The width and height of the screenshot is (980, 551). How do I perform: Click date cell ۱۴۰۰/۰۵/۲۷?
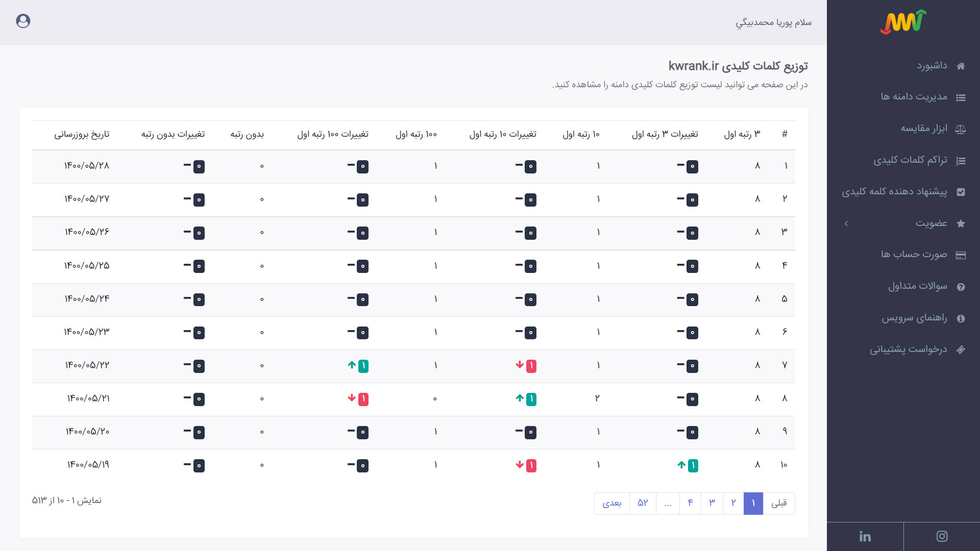point(87,199)
